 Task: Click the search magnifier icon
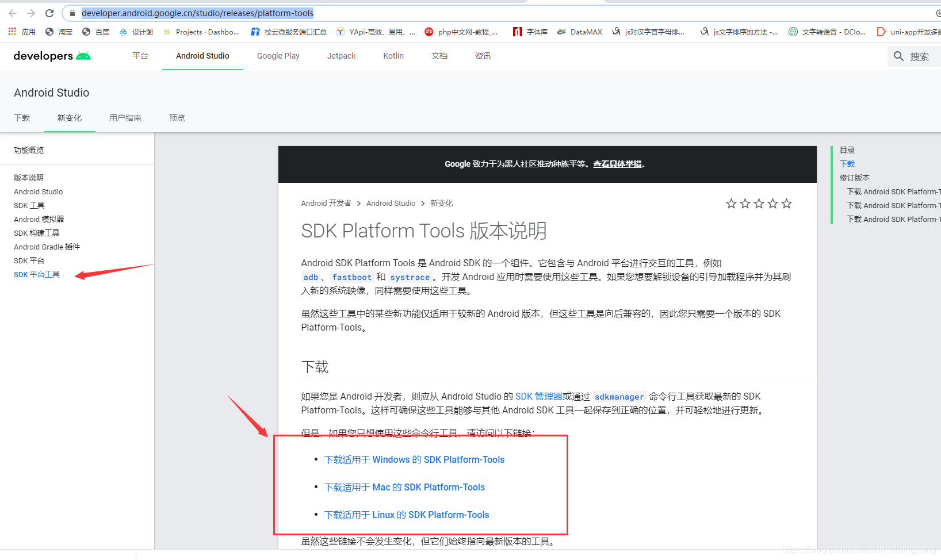point(898,56)
